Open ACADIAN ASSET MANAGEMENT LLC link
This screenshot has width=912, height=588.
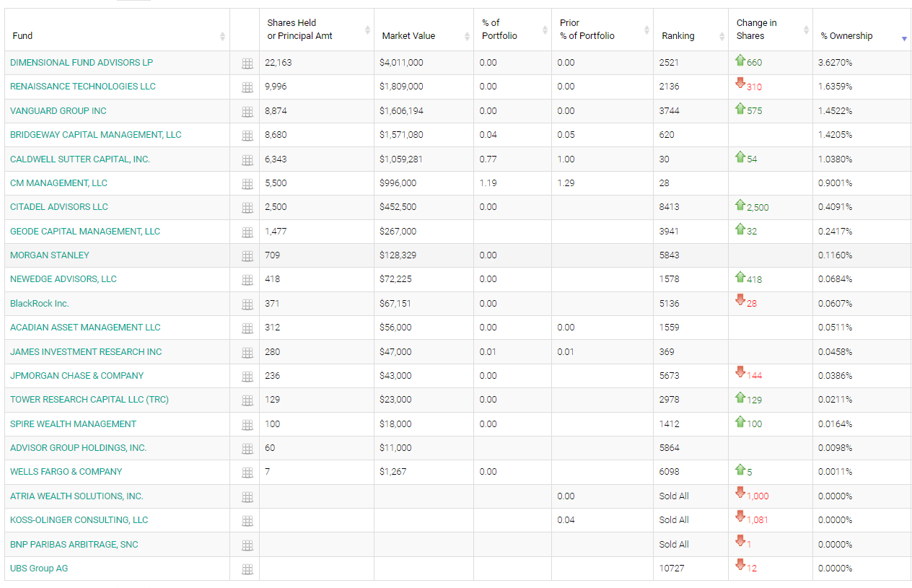pyautogui.click(x=85, y=328)
